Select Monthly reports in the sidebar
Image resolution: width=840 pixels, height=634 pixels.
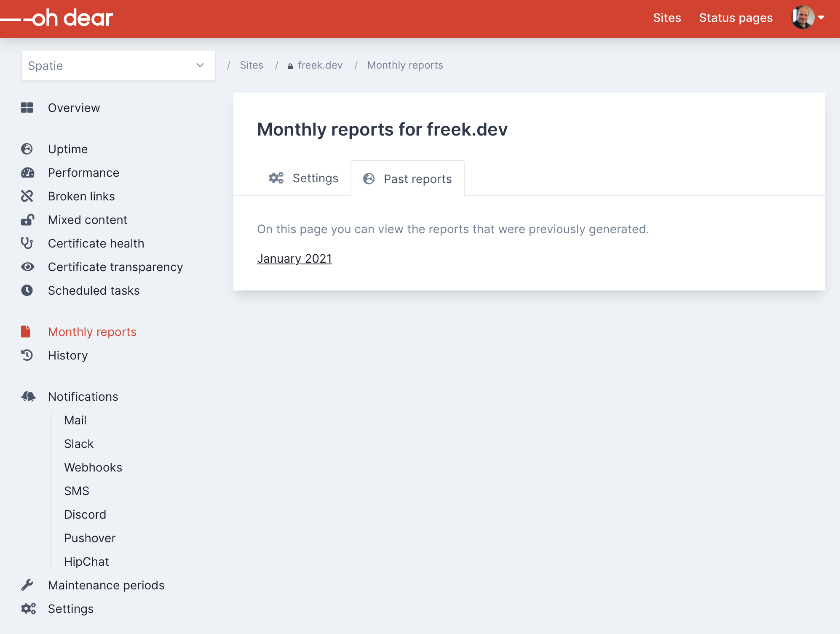(x=92, y=332)
